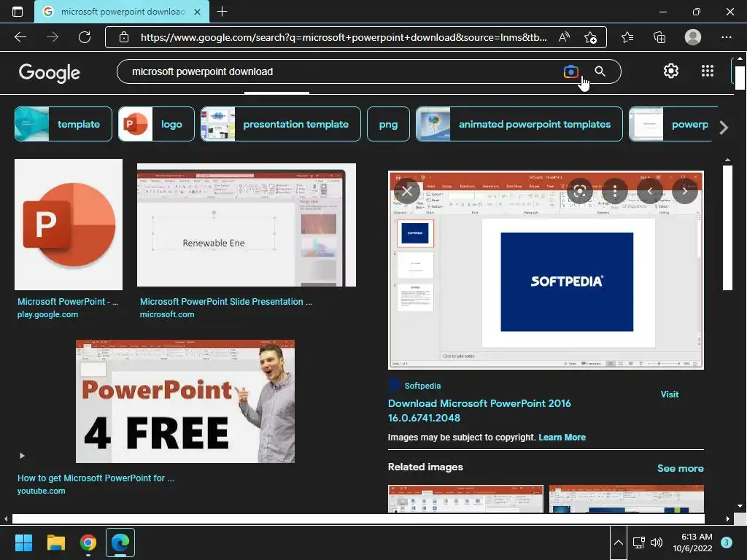Open File Explorer from taskbar
The height and width of the screenshot is (560, 747).
click(55, 542)
